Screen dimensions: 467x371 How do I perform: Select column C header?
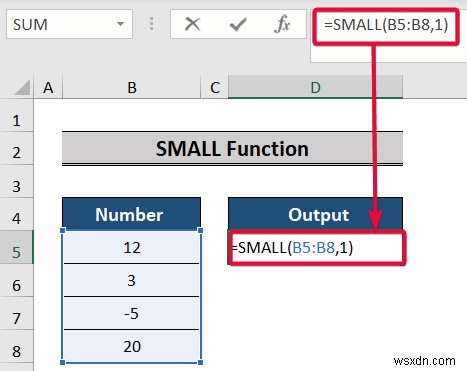pyautogui.click(x=215, y=88)
